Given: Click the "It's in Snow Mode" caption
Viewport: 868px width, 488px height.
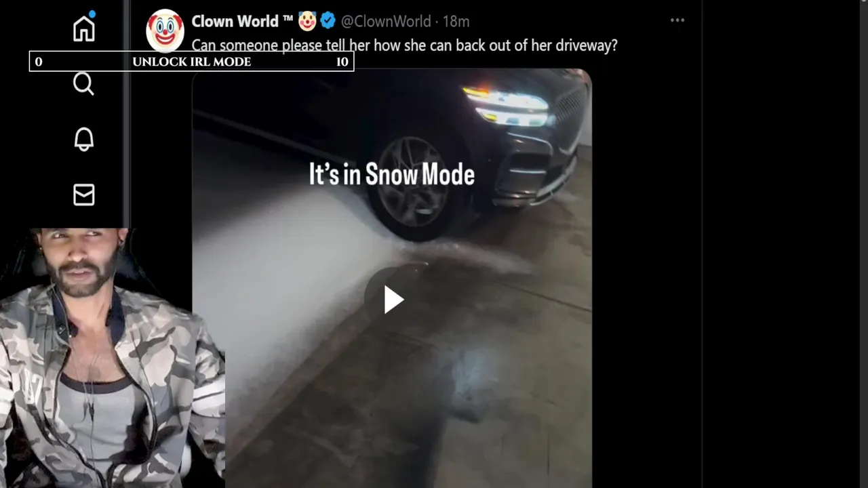Looking at the screenshot, I should (392, 175).
